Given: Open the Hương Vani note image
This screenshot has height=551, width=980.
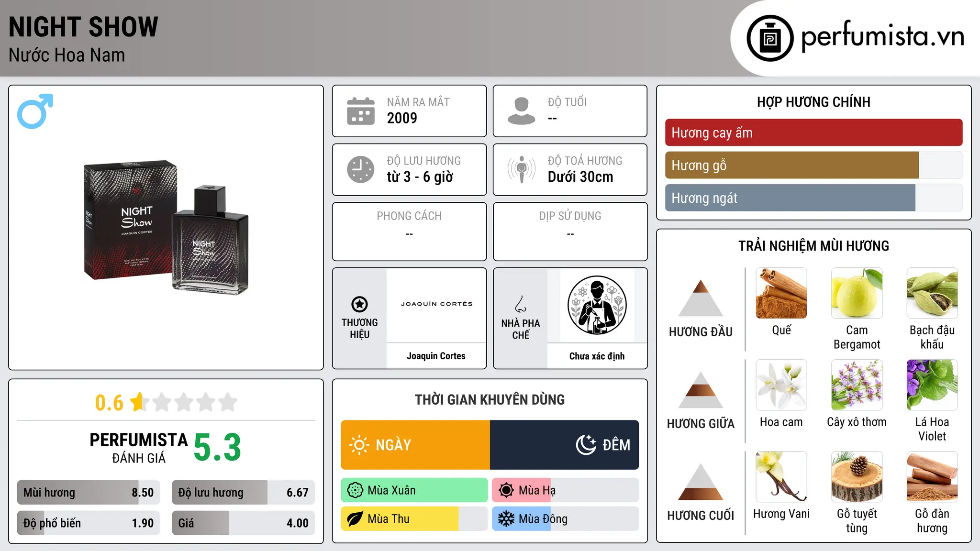Looking at the screenshot, I should click(x=781, y=477).
